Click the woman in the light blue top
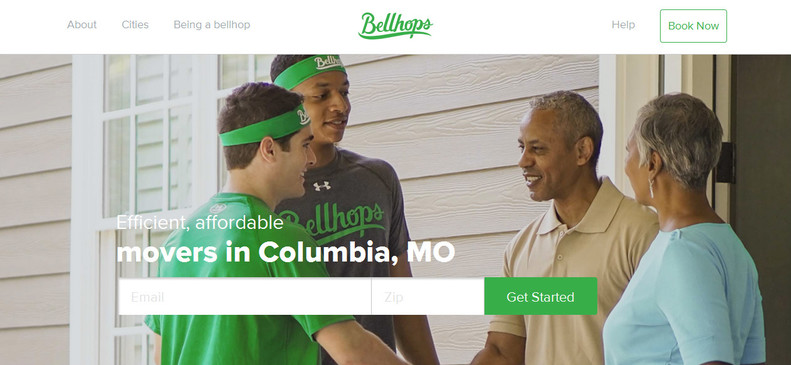Viewport: 791px width, 365px height. [x=686, y=232]
